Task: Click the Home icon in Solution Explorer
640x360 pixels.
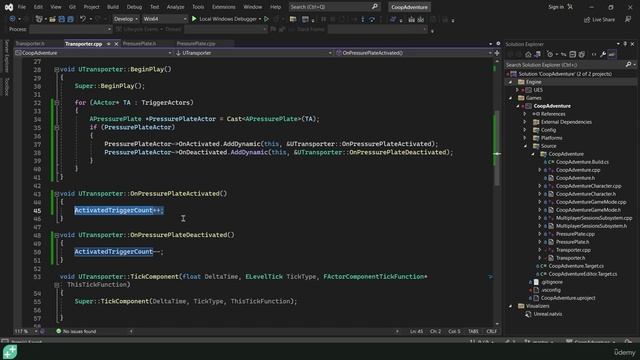Action: click(528, 55)
